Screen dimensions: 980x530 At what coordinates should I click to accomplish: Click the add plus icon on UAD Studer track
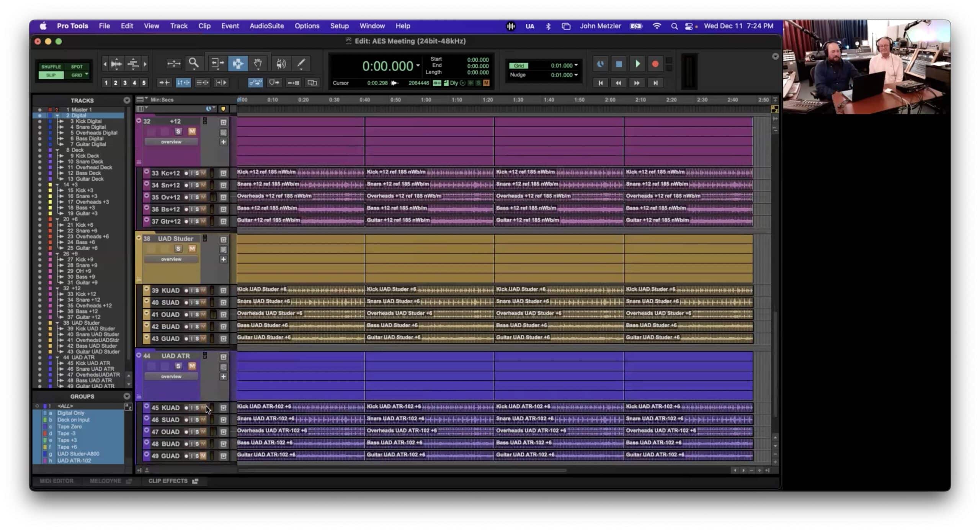coord(223,259)
